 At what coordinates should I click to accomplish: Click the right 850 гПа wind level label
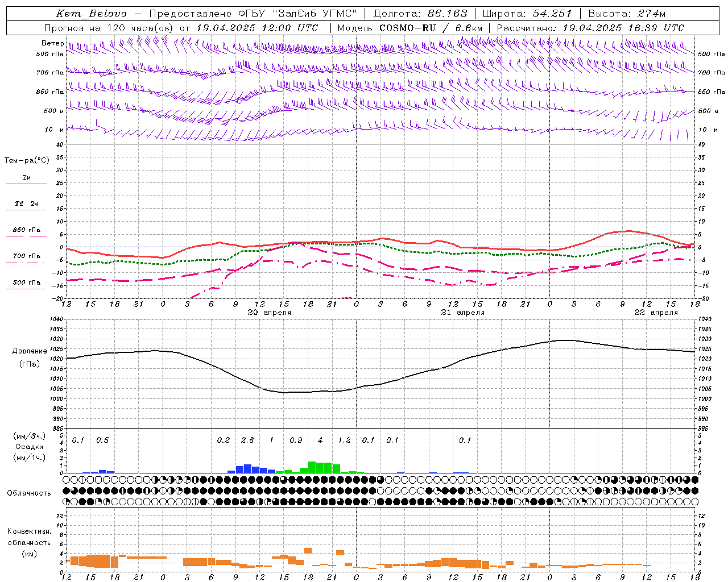click(712, 92)
